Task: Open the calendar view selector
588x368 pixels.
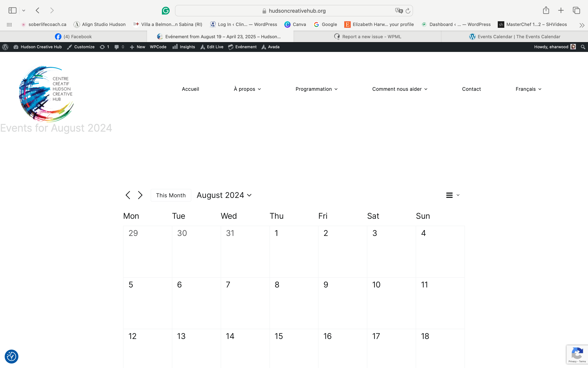Action: pos(453,195)
